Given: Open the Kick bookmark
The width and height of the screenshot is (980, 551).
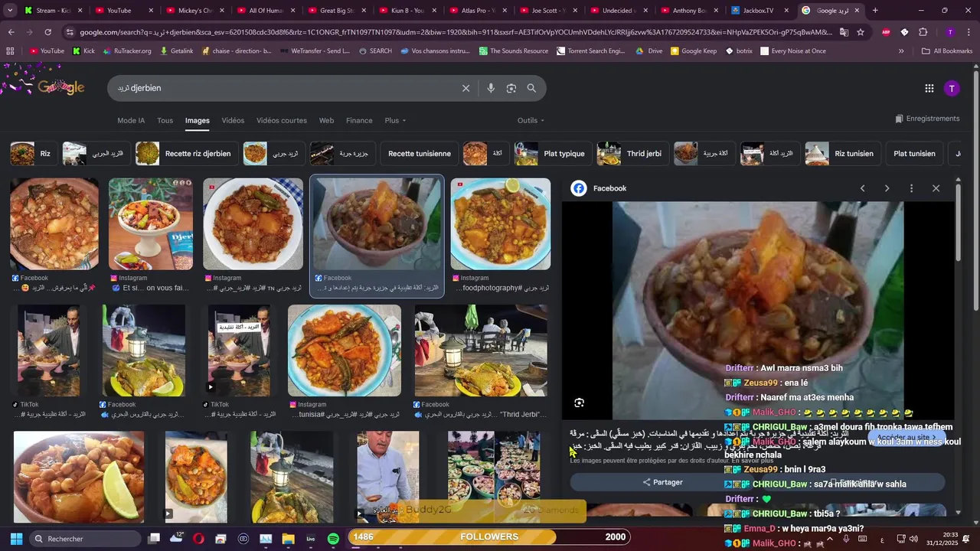Looking at the screenshot, I should coord(83,51).
